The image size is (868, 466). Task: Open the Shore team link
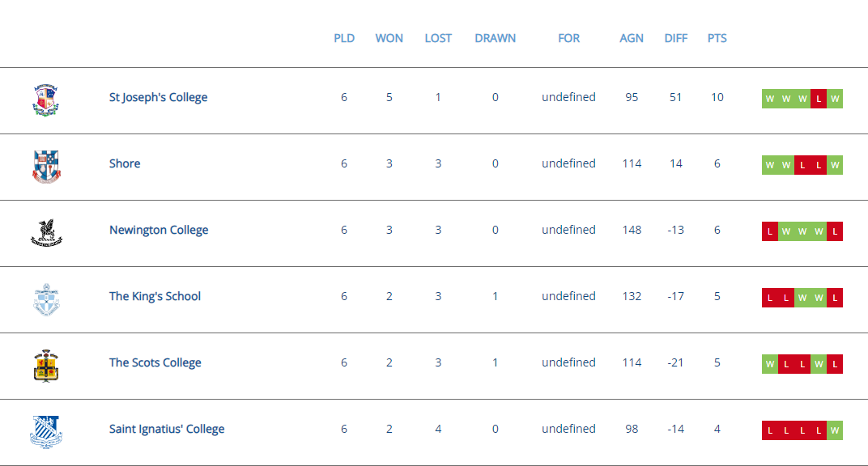[x=125, y=163]
